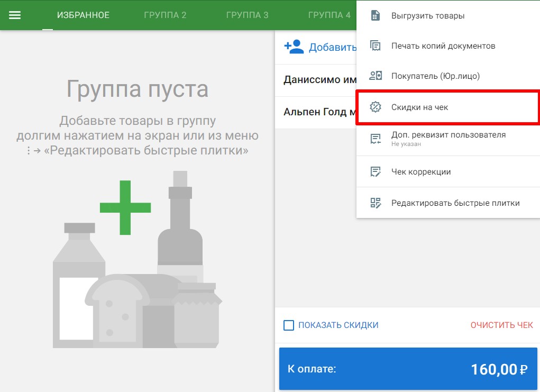This screenshot has height=392, width=540.
Task: Switch to the «Группа 2» tab
Action: point(165,15)
